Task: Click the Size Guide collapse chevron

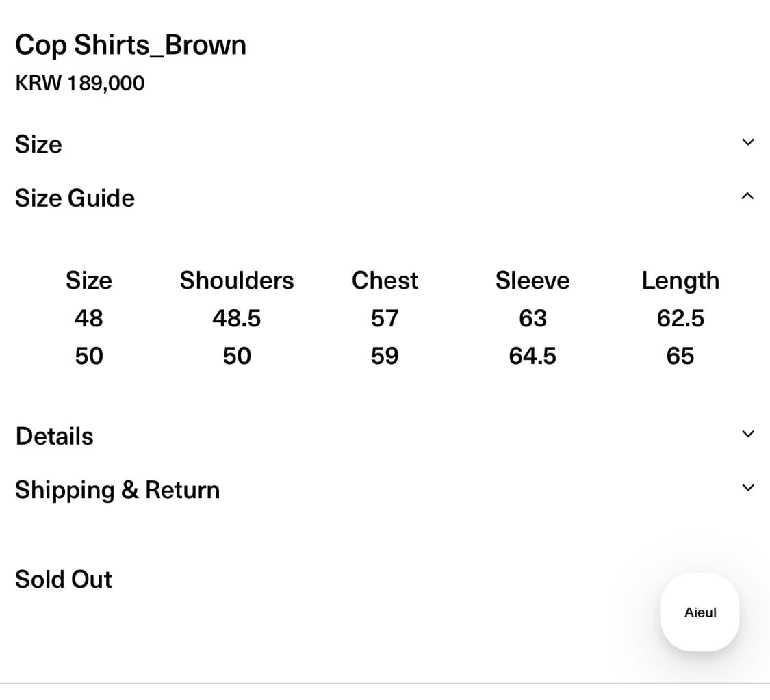Action: pos(747,196)
